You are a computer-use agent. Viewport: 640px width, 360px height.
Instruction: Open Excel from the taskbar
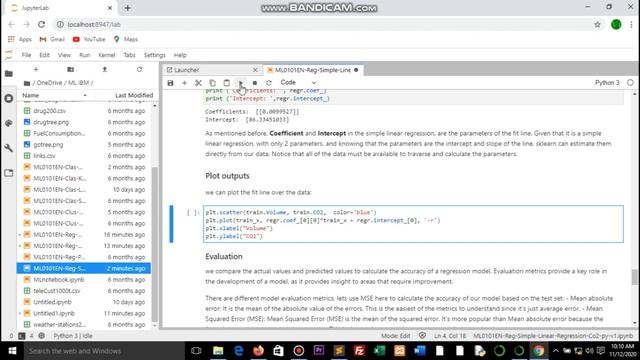380,351
